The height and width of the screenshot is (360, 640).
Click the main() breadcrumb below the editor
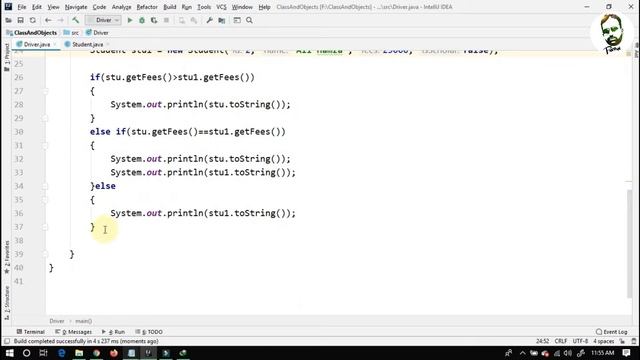83,321
